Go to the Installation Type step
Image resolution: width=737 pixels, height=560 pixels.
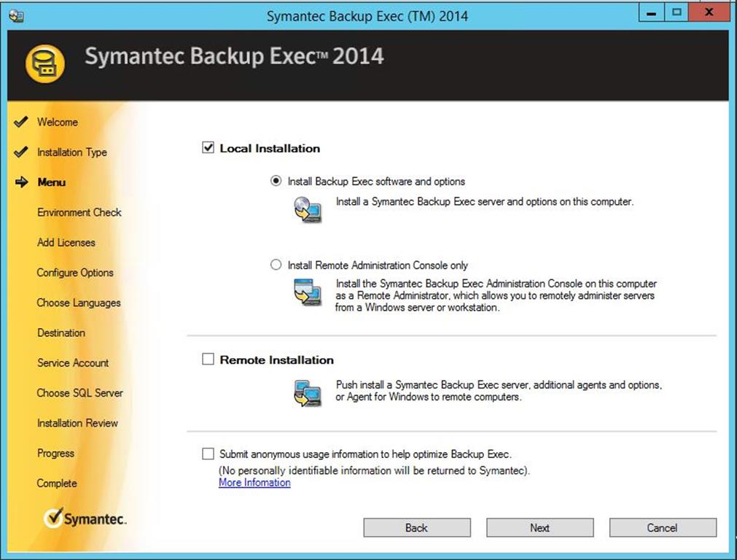[72, 152]
